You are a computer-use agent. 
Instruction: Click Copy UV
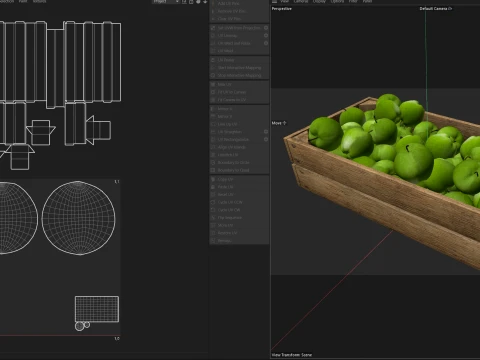coord(239,179)
